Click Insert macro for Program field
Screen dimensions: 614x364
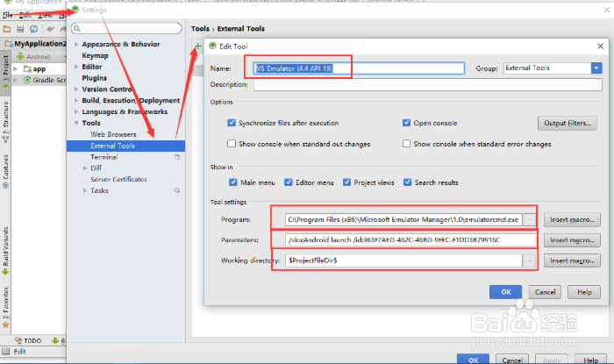click(x=572, y=219)
